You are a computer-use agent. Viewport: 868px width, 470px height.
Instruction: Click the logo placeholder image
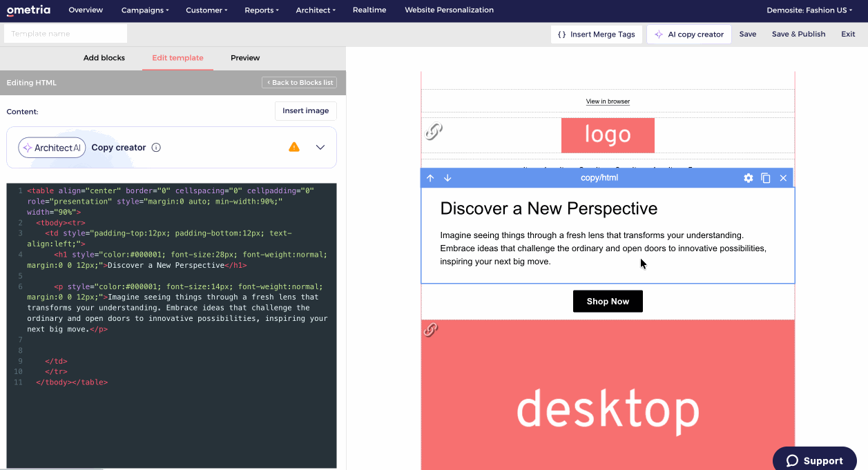click(x=608, y=135)
